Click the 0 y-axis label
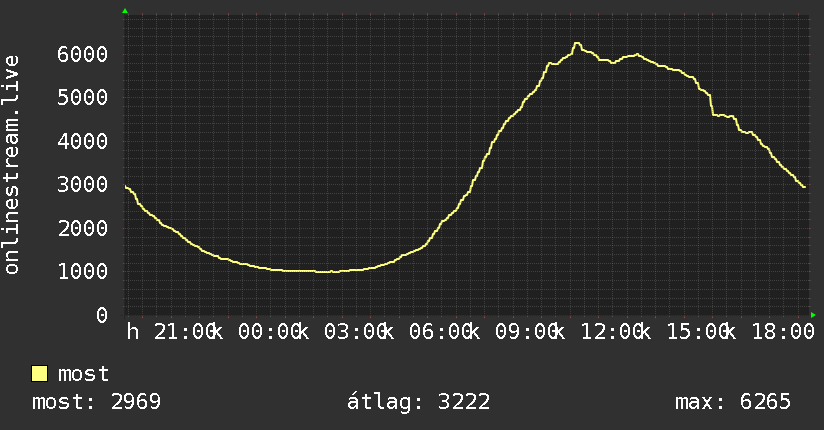 pyautogui.click(x=102, y=315)
